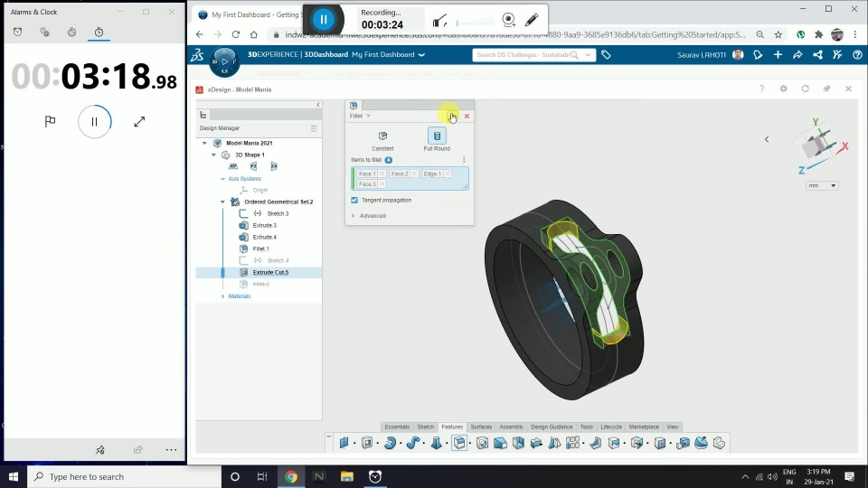The height and width of the screenshot is (488, 868).
Task: Remove Face.3 from items to fillet
Action: click(382, 183)
